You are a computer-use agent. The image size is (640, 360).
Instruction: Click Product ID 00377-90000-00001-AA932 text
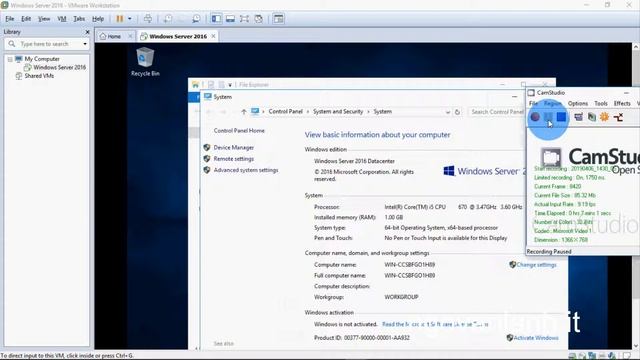362,338
